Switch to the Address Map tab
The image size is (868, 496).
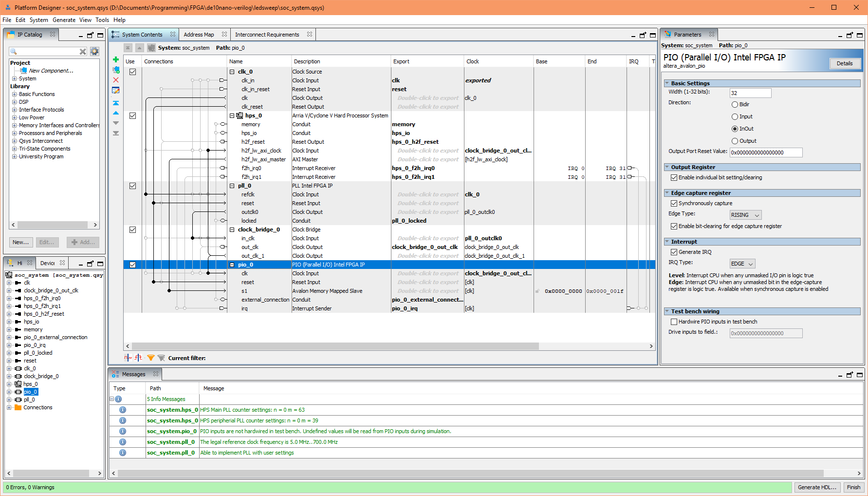pyautogui.click(x=199, y=35)
